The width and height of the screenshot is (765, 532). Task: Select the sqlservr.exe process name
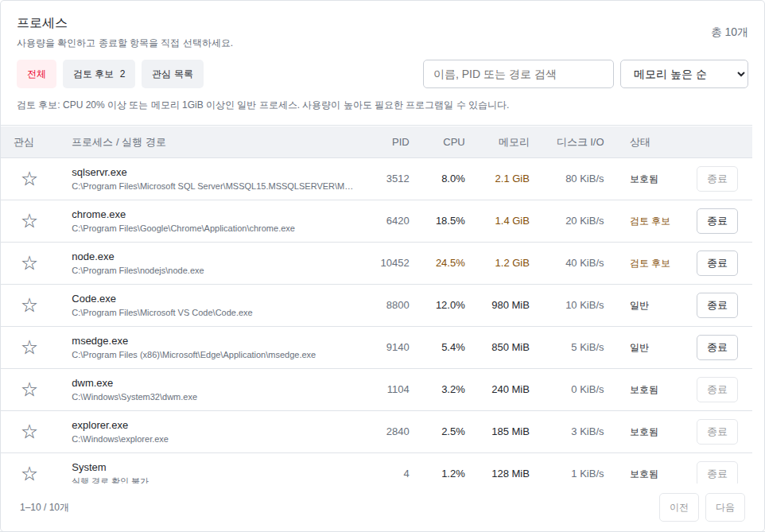click(x=99, y=173)
